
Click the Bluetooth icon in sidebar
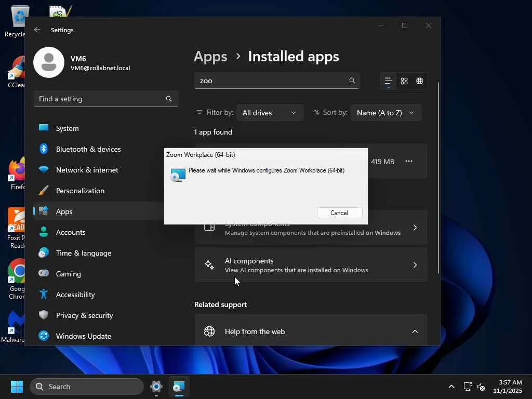44,149
